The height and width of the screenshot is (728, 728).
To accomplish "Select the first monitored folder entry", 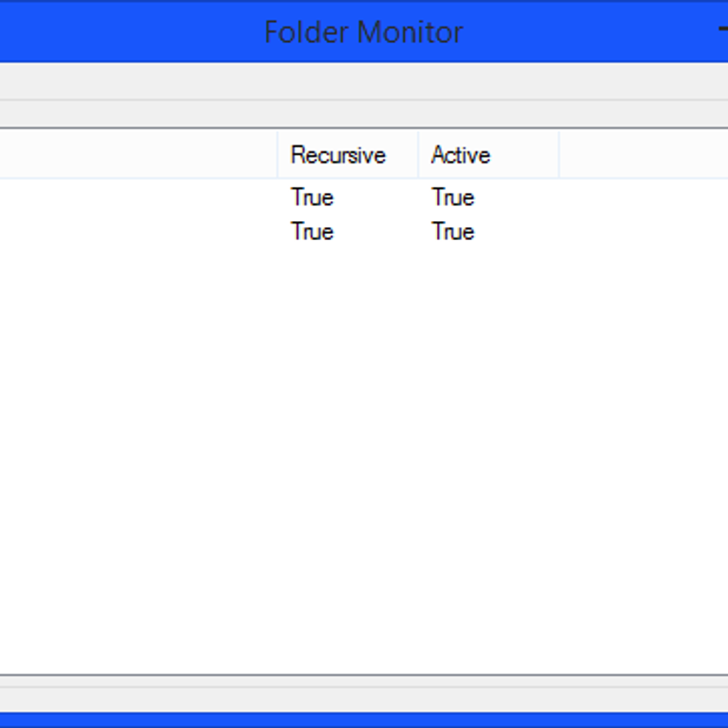I will pos(140,197).
